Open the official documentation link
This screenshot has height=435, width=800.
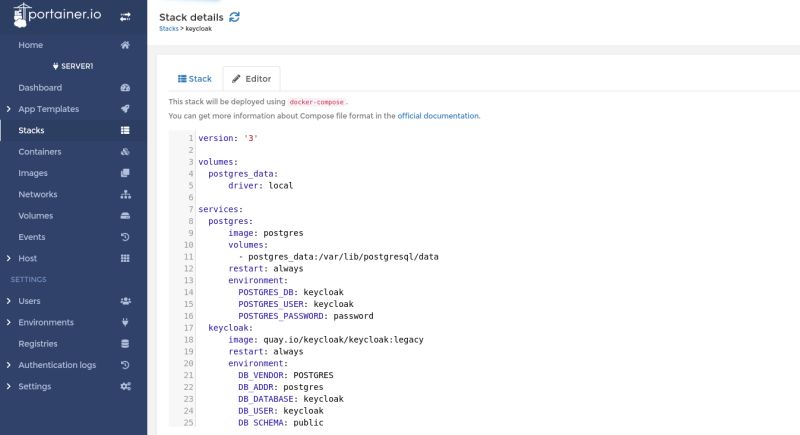click(438, 116)
